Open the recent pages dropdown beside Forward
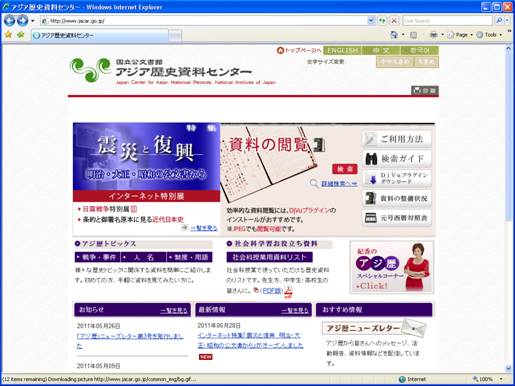The image size is (515, 386). click(x=32, y=21)
